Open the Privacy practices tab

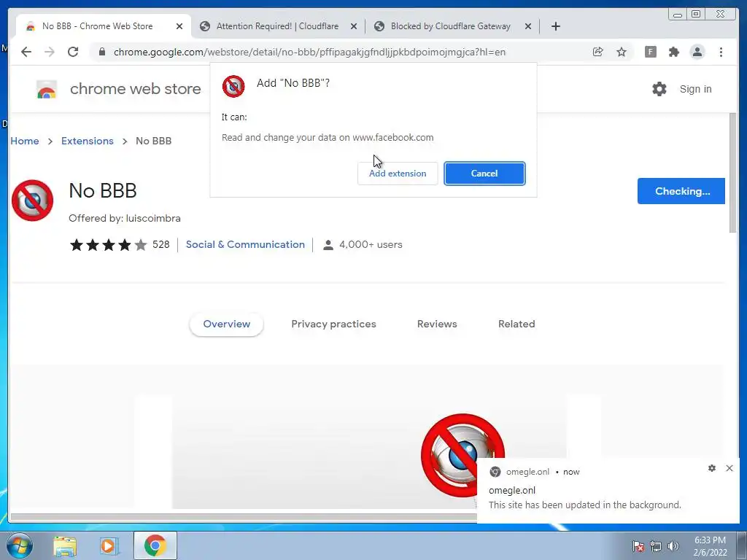point(333,324)
